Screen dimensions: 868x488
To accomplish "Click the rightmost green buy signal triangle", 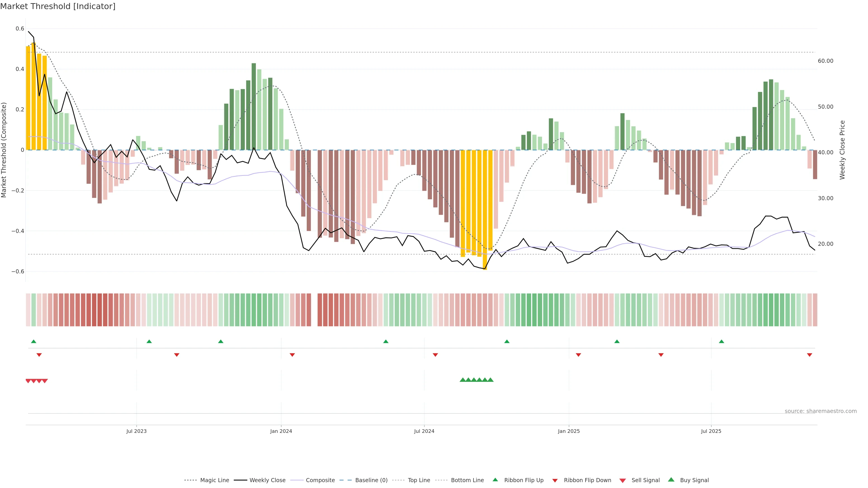I will pos(491,380).
